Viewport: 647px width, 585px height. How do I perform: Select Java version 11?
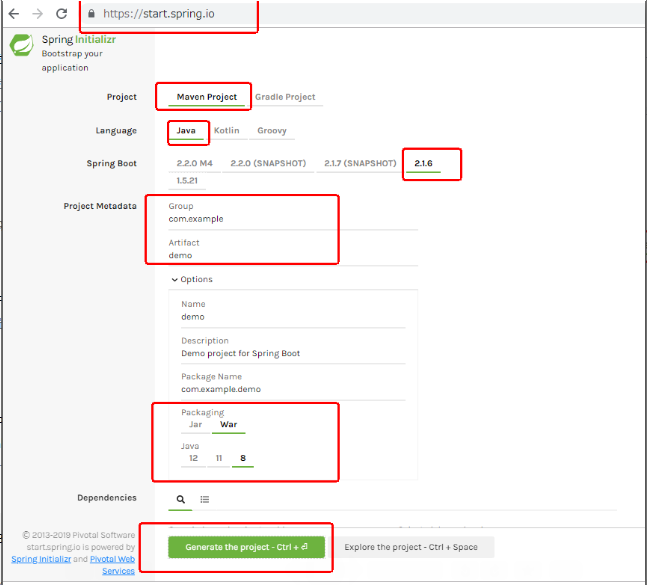tap(219, 458)
